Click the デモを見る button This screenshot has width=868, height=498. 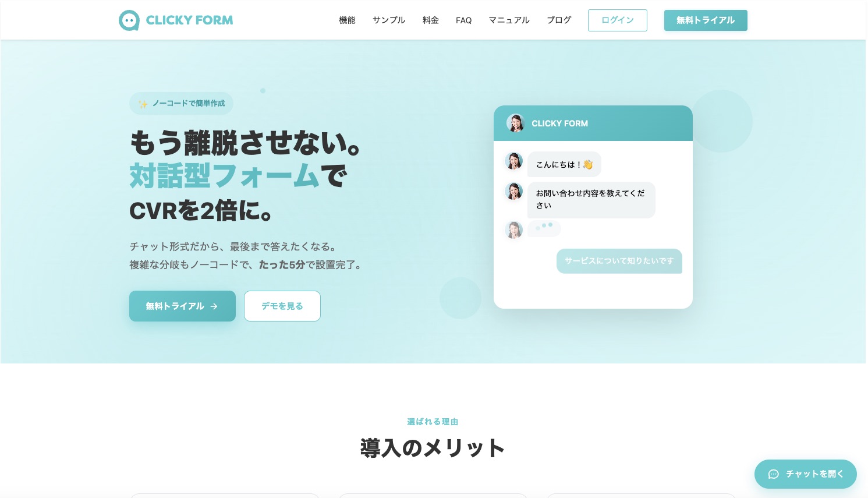click(282, 306)
